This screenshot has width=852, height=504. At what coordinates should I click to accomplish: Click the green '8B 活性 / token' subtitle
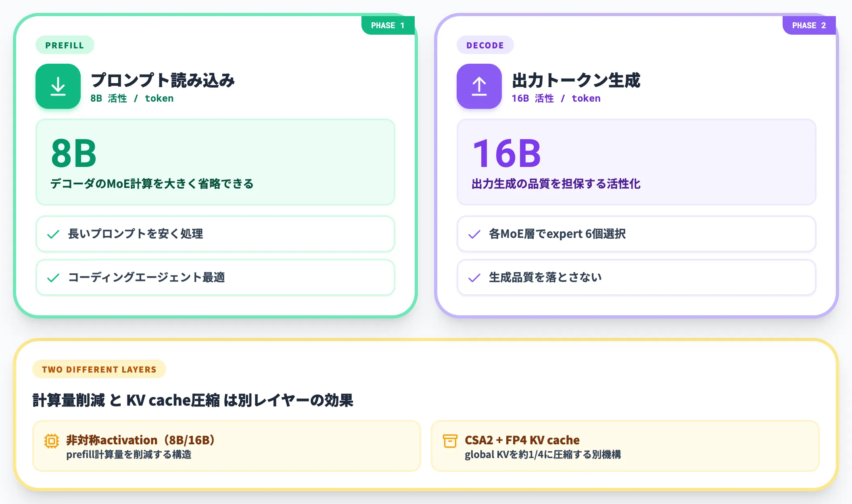(x=132, y=98)
